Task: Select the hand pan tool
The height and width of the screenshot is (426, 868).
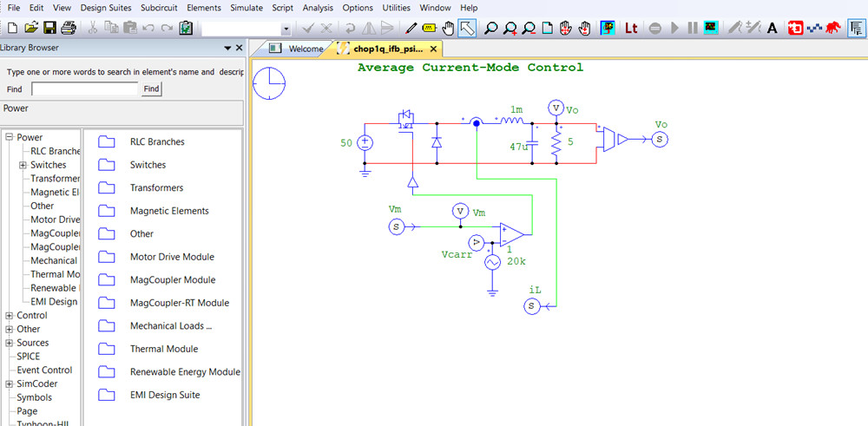Action: pos(448,29)
